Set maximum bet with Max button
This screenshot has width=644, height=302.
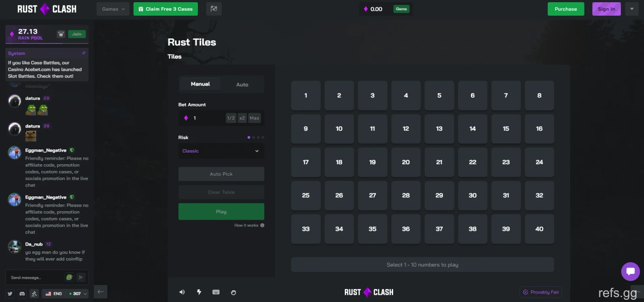(254, 118)
